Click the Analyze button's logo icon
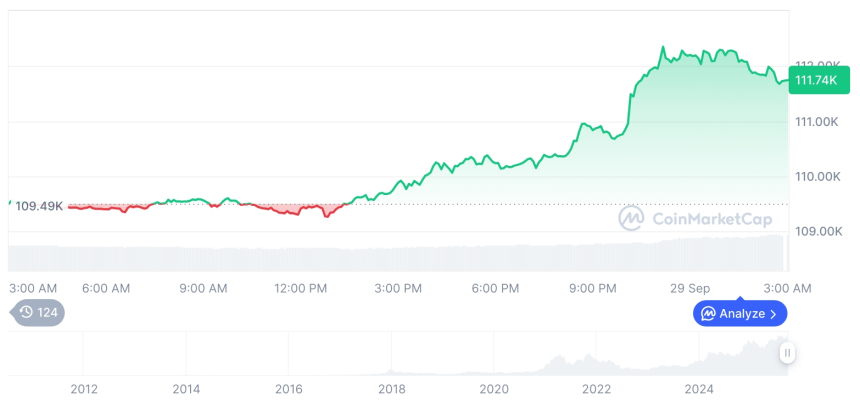Viewport: 860px width, 401px height. pos(708,314)
